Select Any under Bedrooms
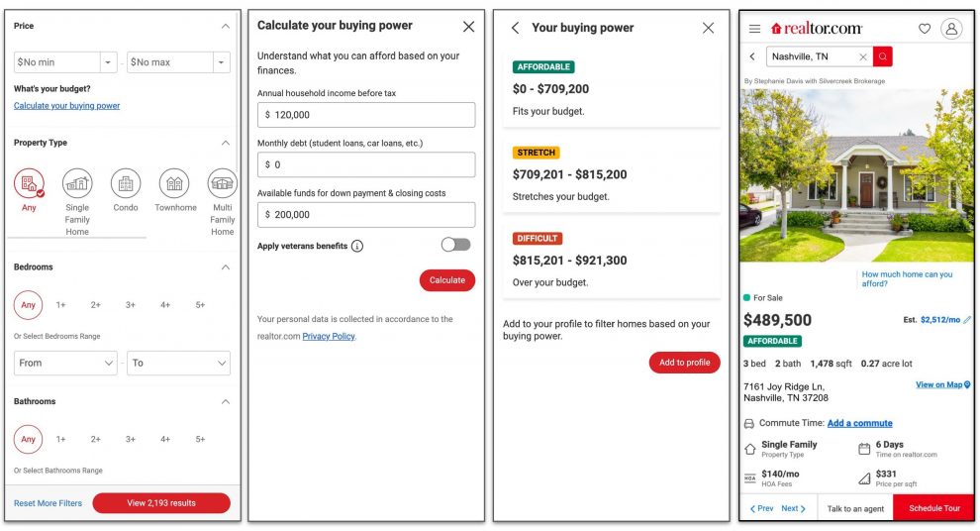Image resolution: width=980 pixels, height=531 pixels. point(29,305)
